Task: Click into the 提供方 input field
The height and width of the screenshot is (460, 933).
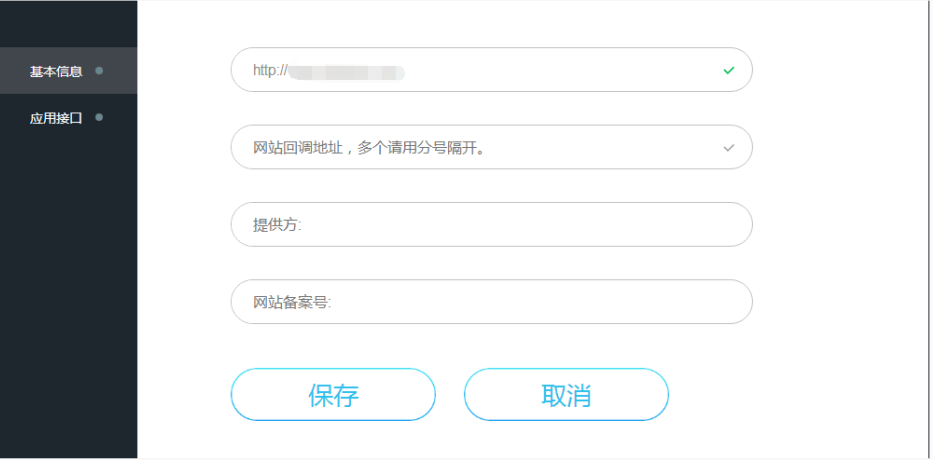Action: pyautogui.click(x=520, y=225)
